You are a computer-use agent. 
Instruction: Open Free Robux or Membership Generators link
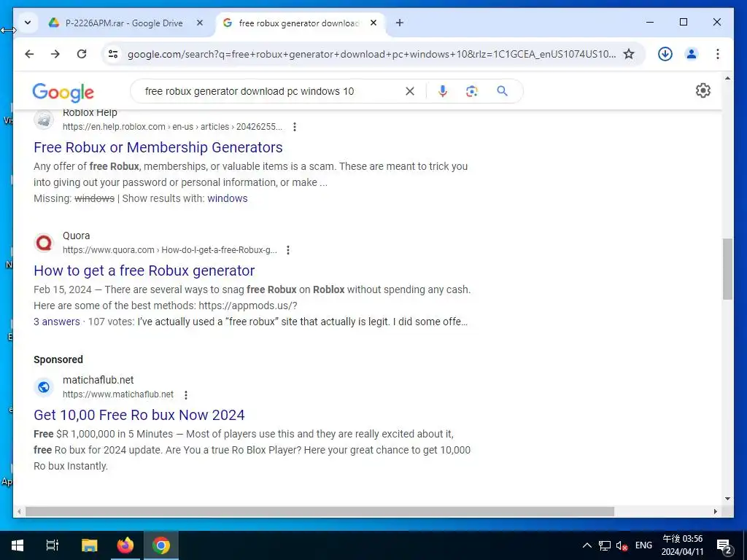(158, 147)
